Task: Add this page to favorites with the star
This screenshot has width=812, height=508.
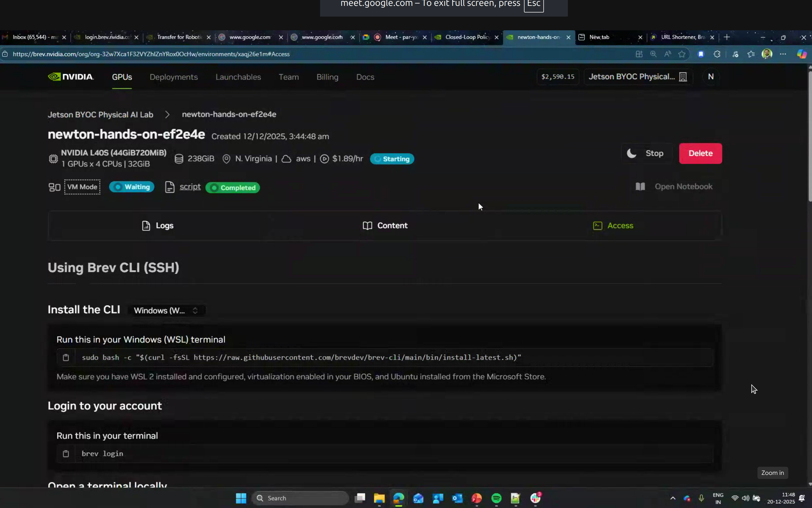Action: [x=682, y=54]
